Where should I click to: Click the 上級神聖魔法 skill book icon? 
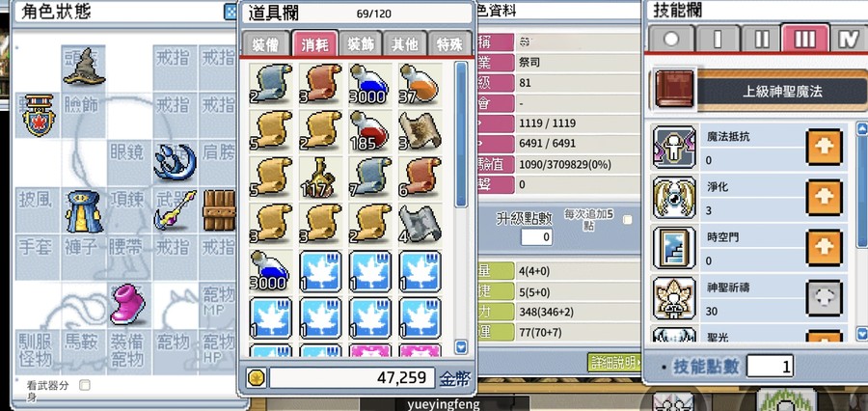point(674,89)
